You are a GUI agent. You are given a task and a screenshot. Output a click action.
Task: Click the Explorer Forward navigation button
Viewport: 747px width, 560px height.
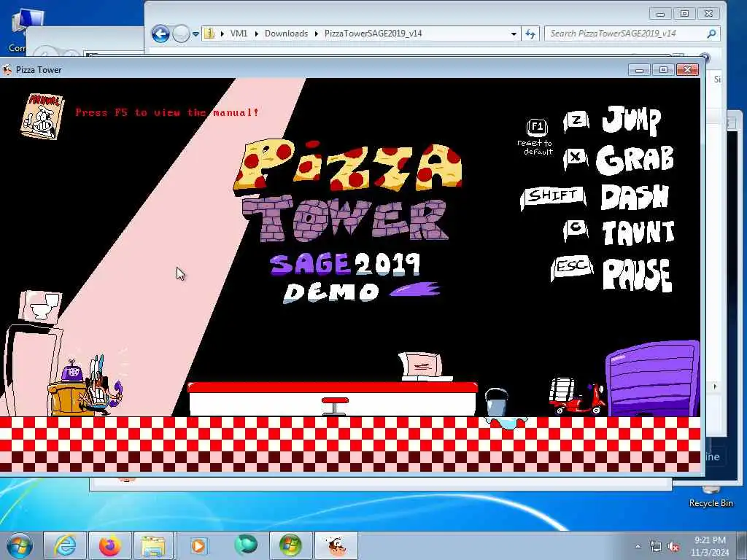[181, 34]
